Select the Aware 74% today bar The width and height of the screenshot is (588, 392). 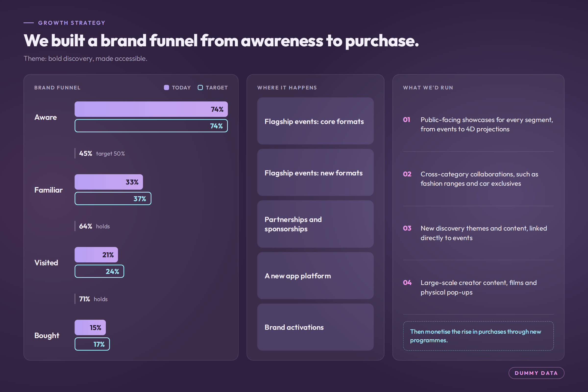coord(151,109)
